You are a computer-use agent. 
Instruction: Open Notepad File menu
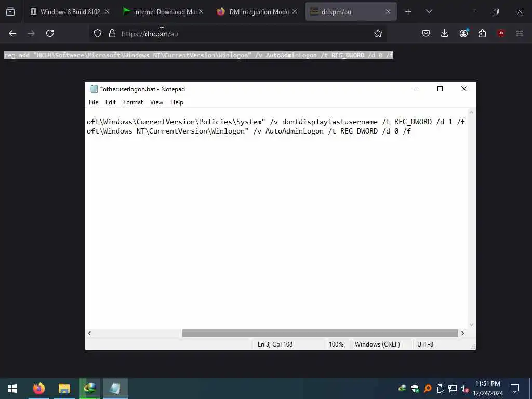[x=94, y=102]
